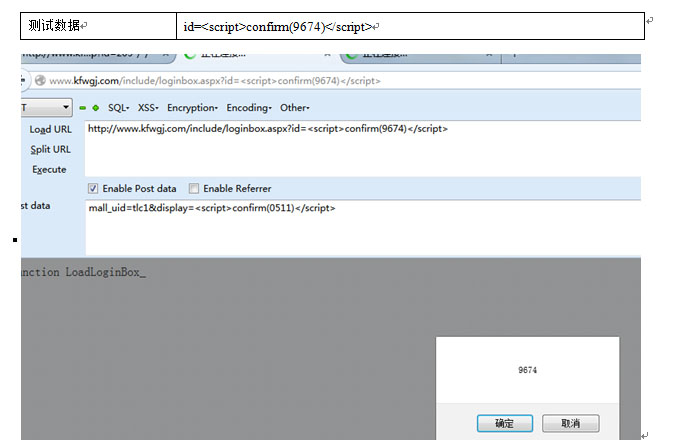Click the browser address bar URL
The image size is (682, 444).
point(215,81)
